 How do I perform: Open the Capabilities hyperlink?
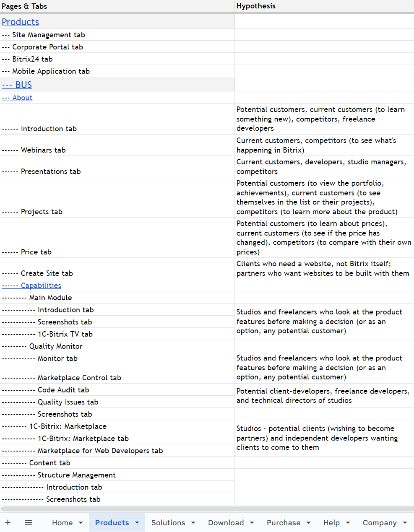(x=31, y=285)
